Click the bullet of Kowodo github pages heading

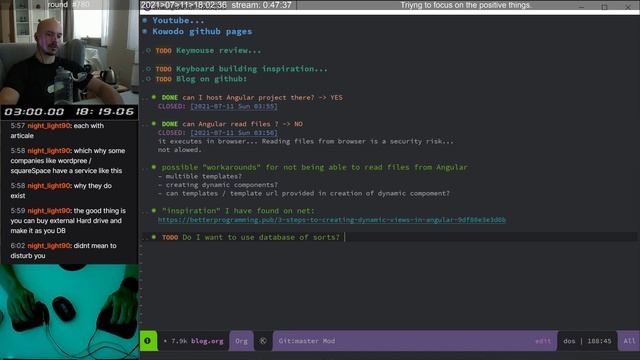coord(145,31)
